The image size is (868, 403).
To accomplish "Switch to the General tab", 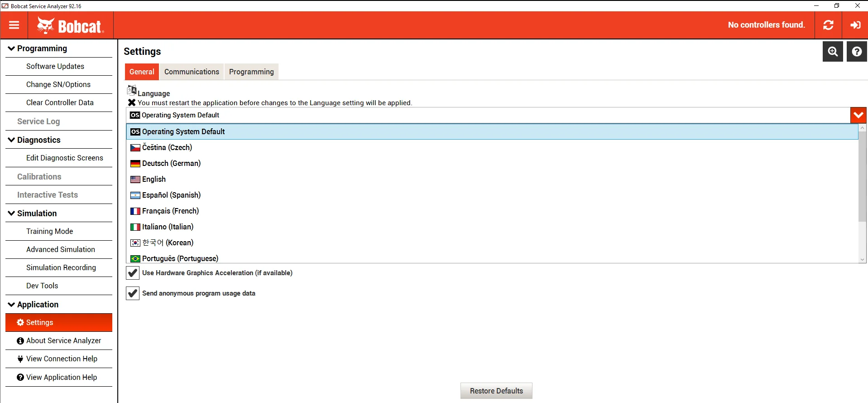I will [142, 72].
